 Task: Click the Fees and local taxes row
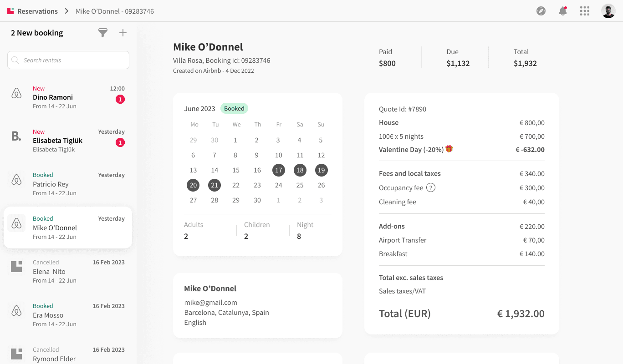click(462, 173)
